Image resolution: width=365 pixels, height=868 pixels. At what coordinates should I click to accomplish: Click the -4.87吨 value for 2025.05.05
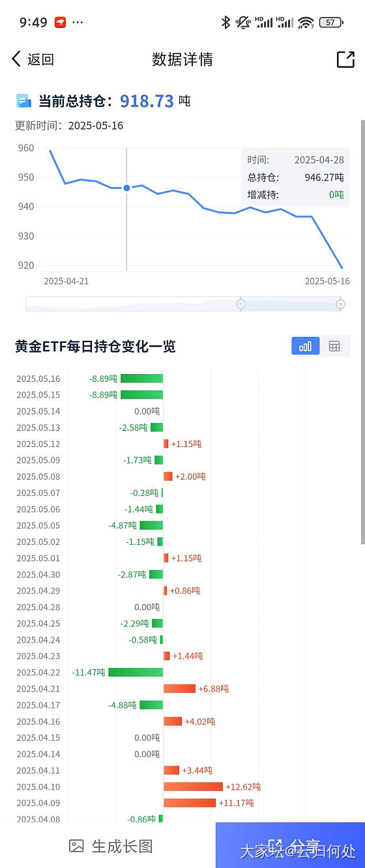click(123, 525)
